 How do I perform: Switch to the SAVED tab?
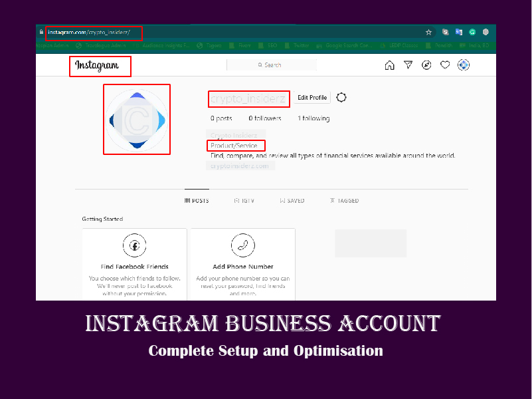[x=292, y=201]
